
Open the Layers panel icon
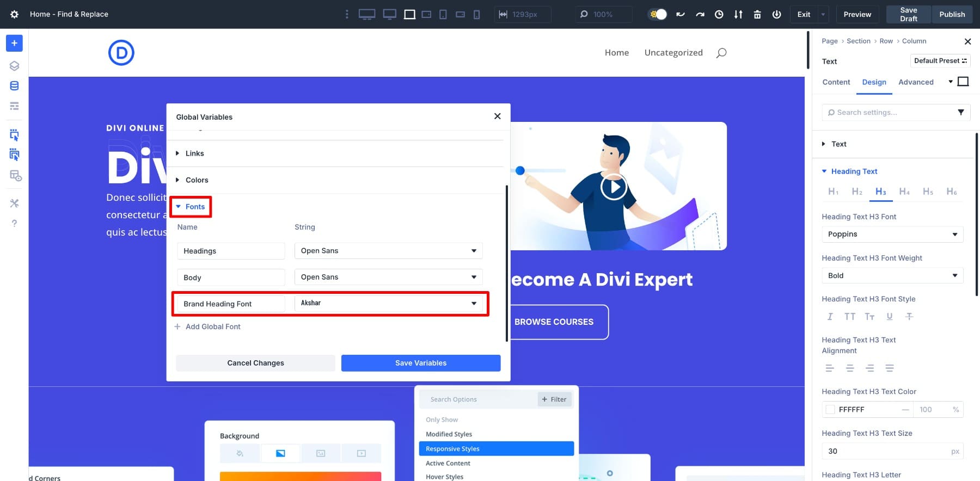(x=14, y=66)
